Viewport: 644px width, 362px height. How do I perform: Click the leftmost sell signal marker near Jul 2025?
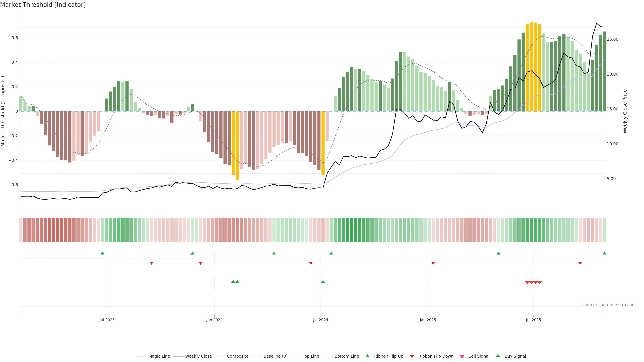coord(527,283)
